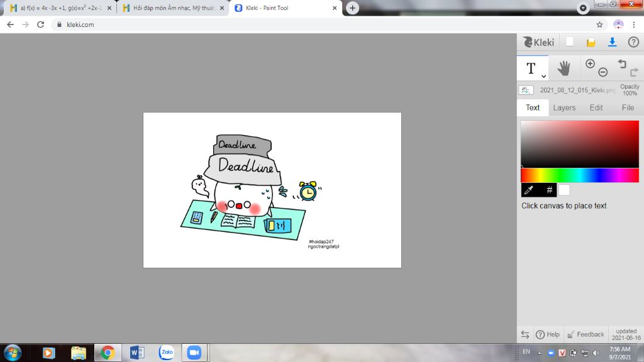Open a new browser tab
The width and height of the screenshot is (644, 362).
[x=352, y=8]
